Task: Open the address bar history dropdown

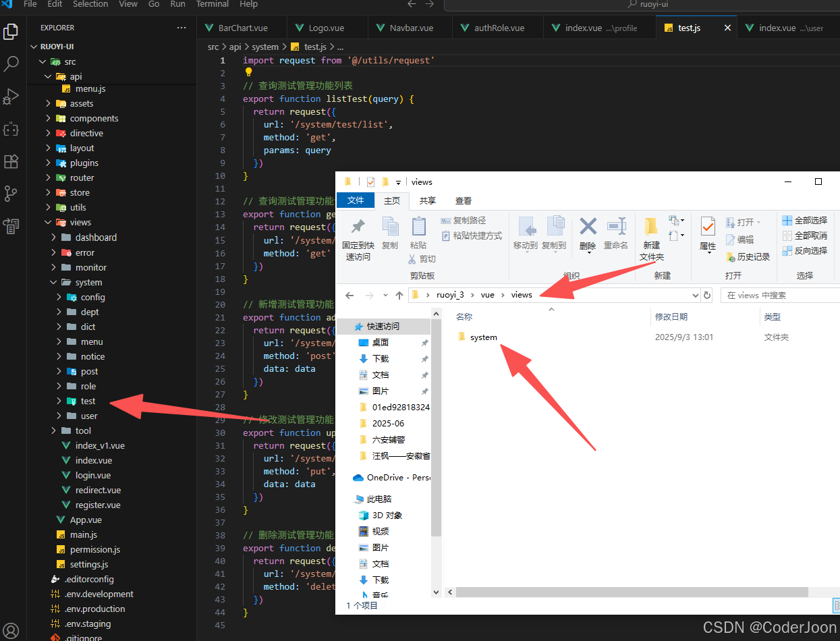Action: pyautogui.click(x=696, y=296)
